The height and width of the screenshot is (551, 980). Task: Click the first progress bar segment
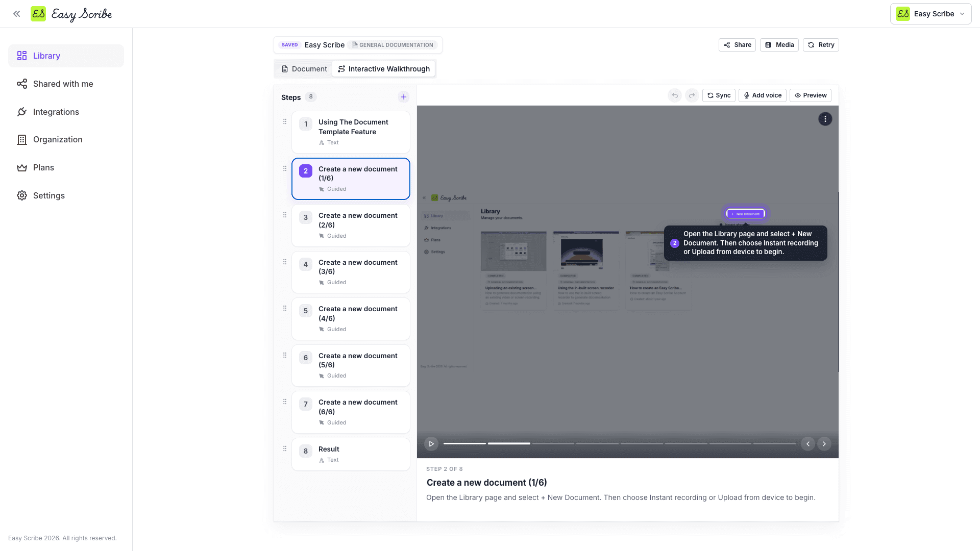pos(464,444)
